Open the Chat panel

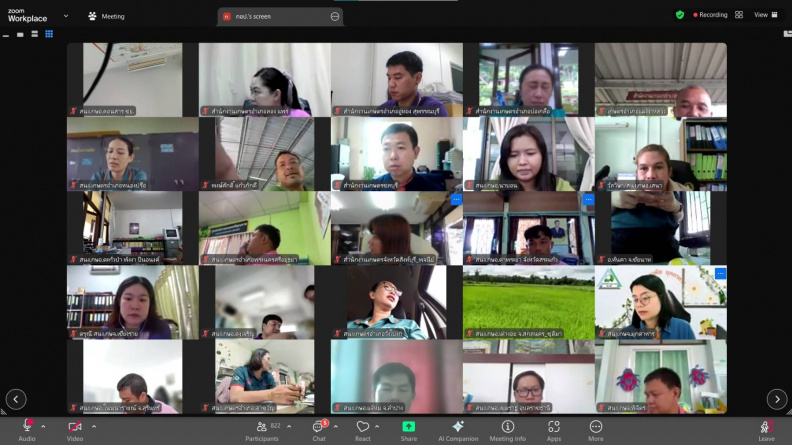tap(319, 431)
